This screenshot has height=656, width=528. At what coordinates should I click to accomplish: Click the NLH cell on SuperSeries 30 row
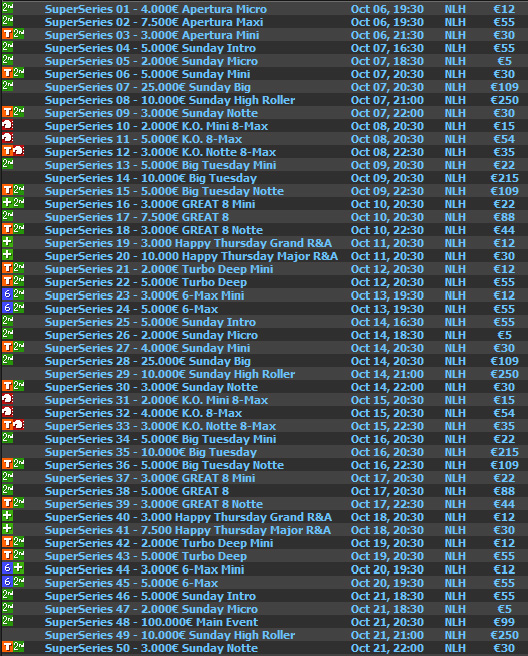(455, 387)
